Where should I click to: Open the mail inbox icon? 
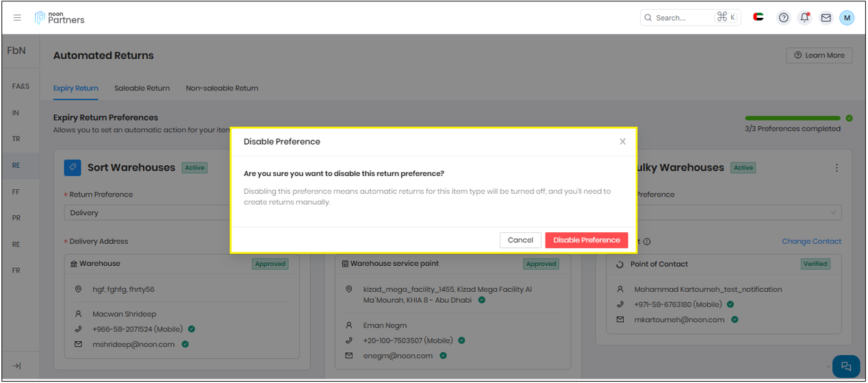(826, 18)
